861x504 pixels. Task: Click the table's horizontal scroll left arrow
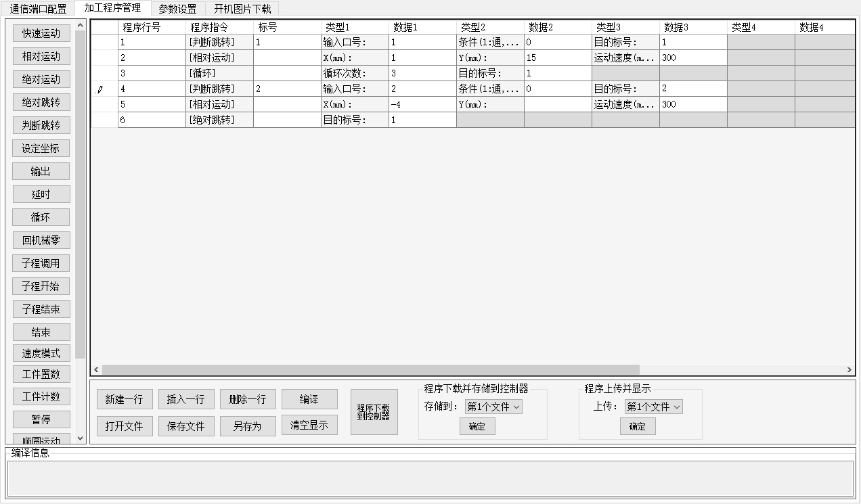point(96,370)
